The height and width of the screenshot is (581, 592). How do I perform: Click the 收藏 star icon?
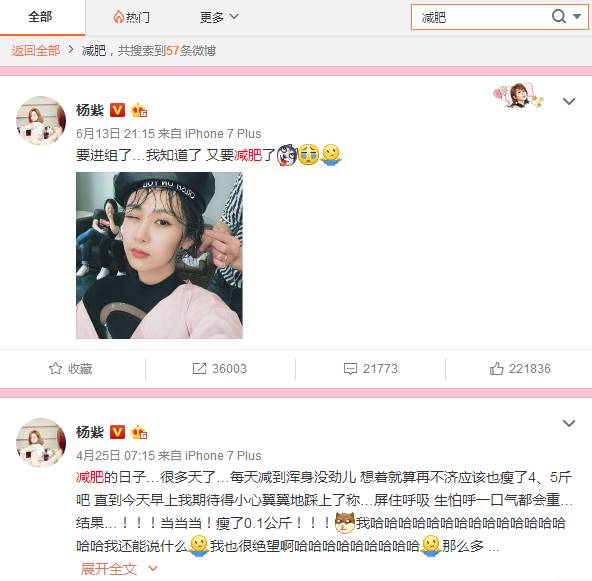(56, 368)
